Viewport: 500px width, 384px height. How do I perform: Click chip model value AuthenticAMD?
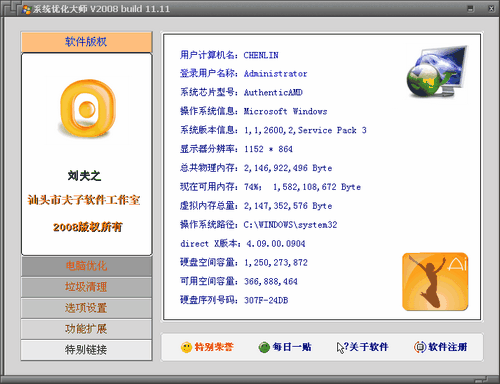coord(273,92)
